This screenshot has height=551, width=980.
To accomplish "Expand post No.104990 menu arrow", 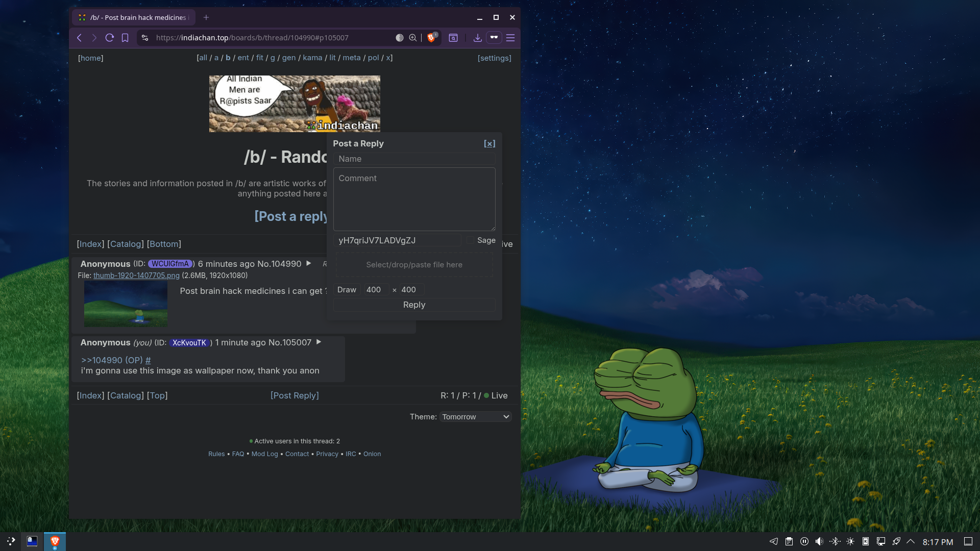I will (x=308, y=263).
